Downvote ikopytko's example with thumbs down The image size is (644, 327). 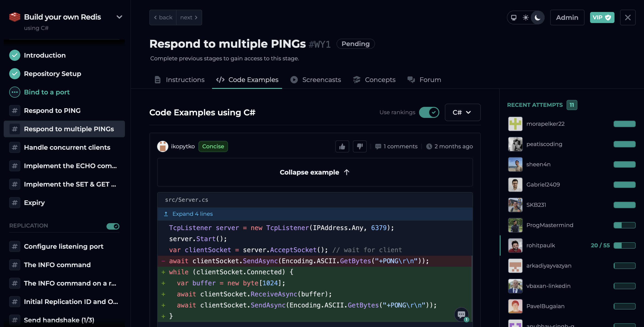pos(360,146)
